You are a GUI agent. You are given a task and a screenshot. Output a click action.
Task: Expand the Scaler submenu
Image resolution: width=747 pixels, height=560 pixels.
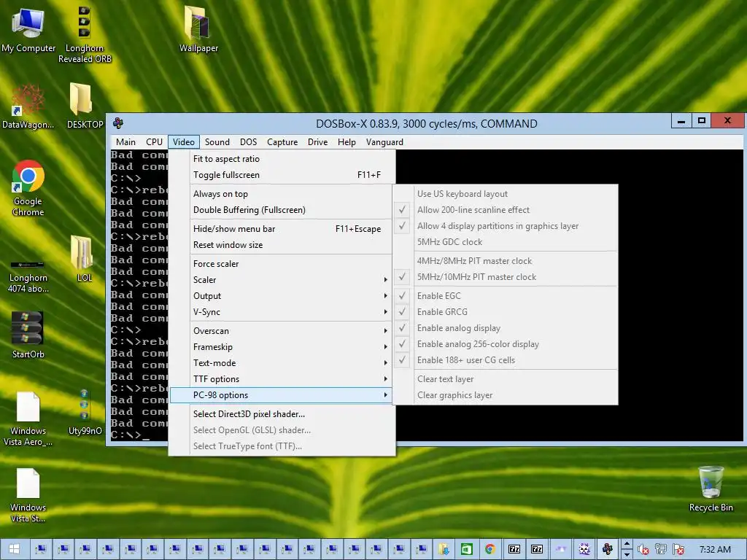pyautogui.click(x=281, y=280)
